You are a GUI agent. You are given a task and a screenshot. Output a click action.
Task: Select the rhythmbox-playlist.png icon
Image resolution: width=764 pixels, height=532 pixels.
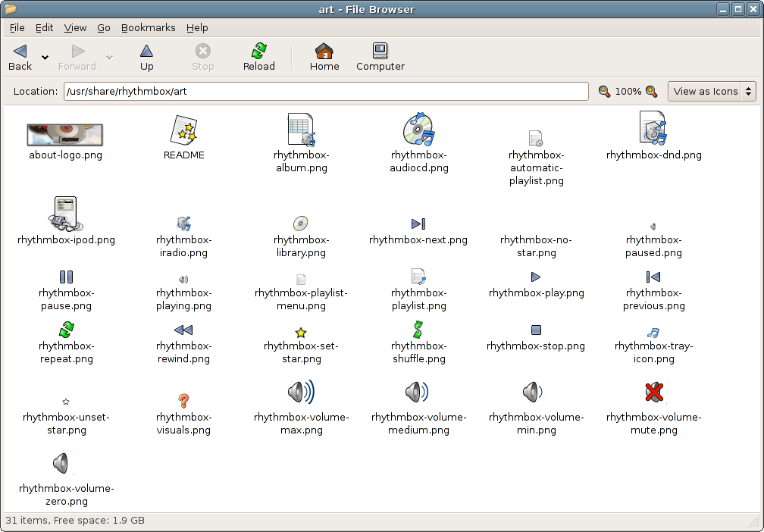point(418,276)
